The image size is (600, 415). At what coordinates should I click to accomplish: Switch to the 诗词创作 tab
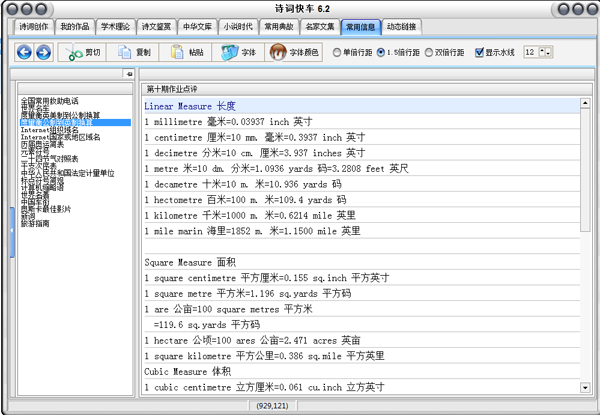pyautogui.click(x=34, y=27)
